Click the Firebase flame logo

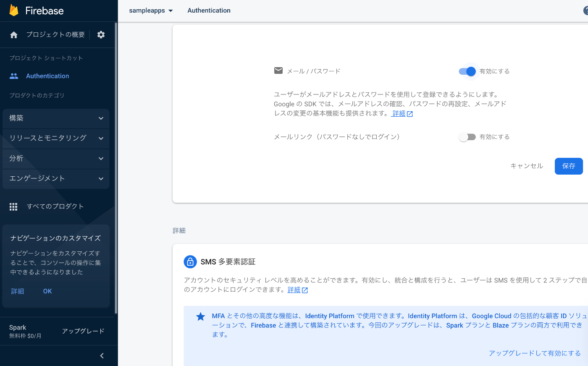[x=14, y=10]
